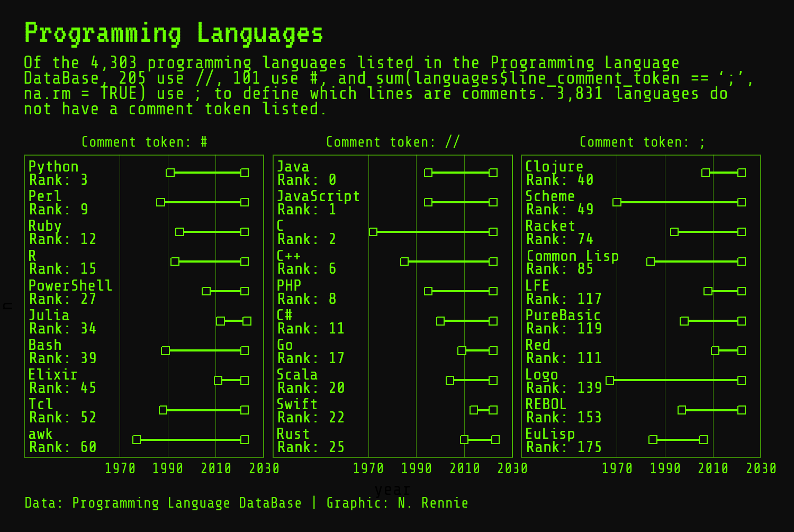794x532 pixels.
Task: Click the "LFE Rank: 117" label
Action: click(564, 292)
